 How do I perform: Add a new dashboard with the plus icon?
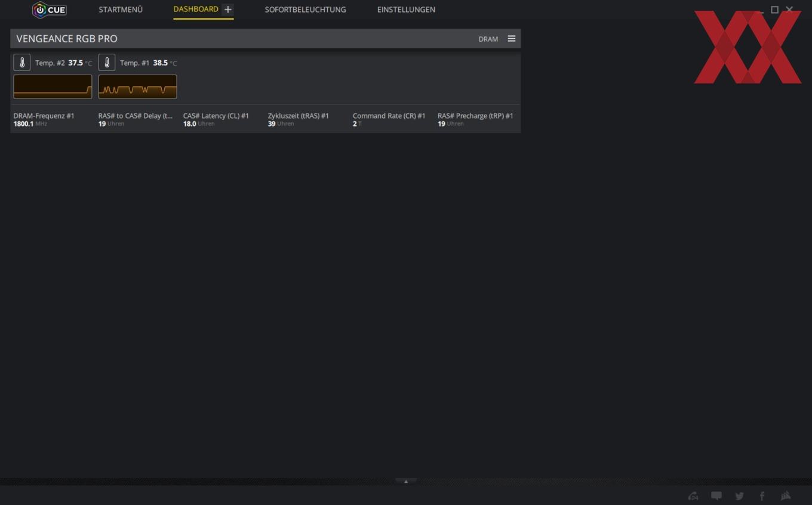tap(227, 10)
